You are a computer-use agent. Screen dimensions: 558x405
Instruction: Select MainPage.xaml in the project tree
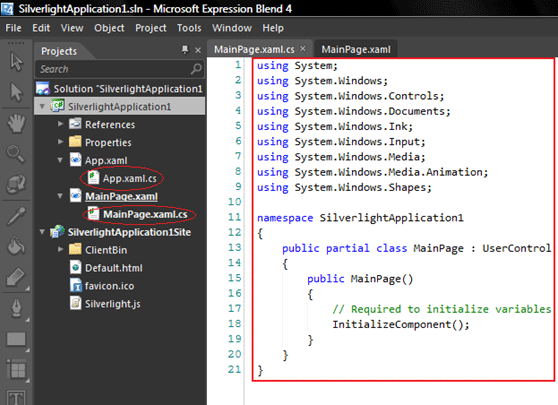click(x=121, y=196)
